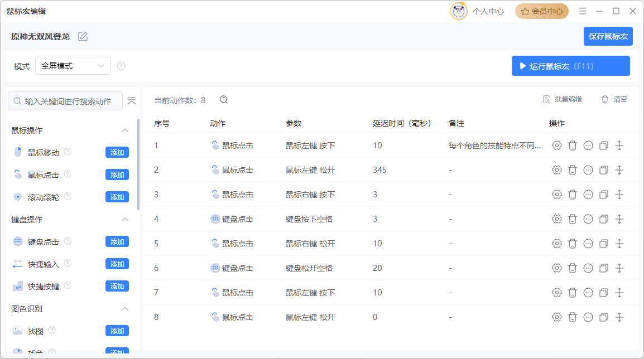Add a 键盘点击 action
The height and width of the screenshot is (359, 644).
click(117, 241)
